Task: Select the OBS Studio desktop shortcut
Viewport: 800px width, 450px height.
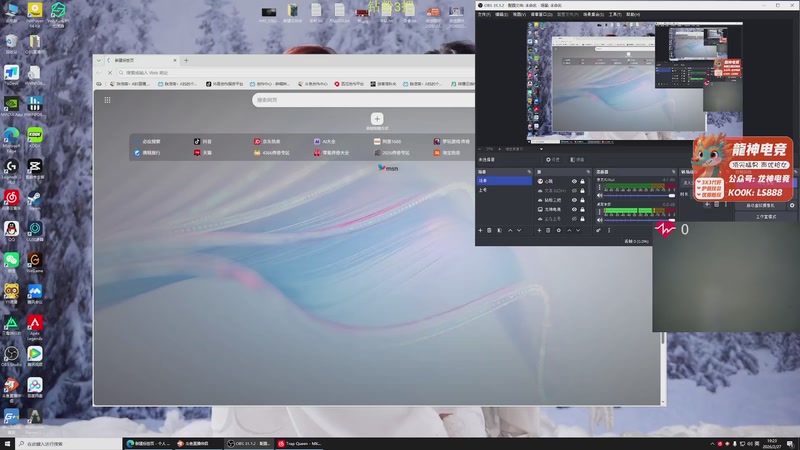Action: 11,354
